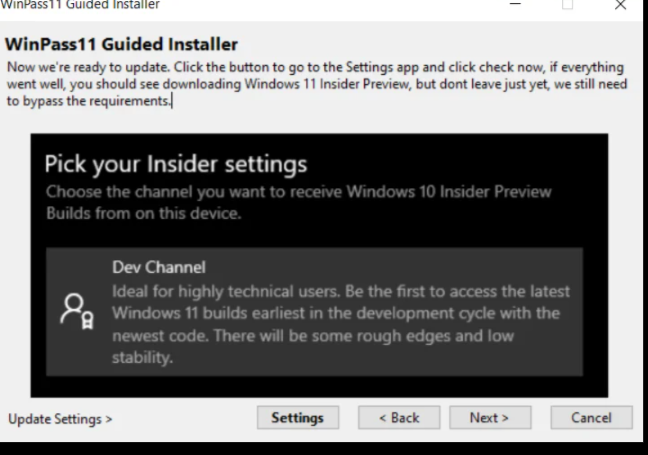The image size is (648, 455).
Task: Click the Update Settings > step label
Action: (x=60, y=419)
